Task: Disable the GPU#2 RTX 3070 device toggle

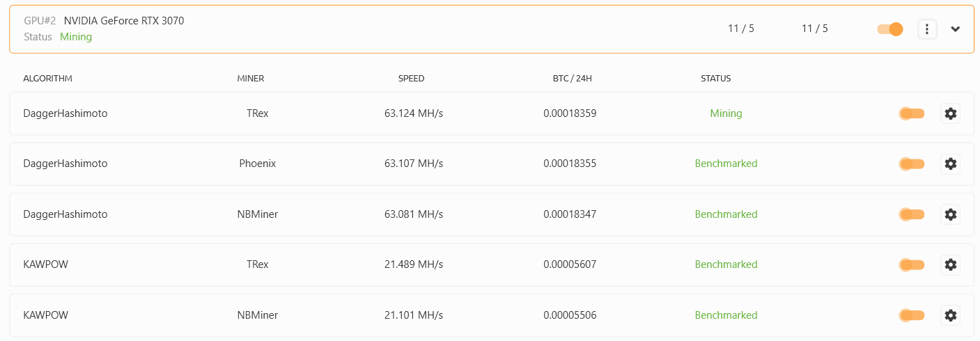Action: 890,29
